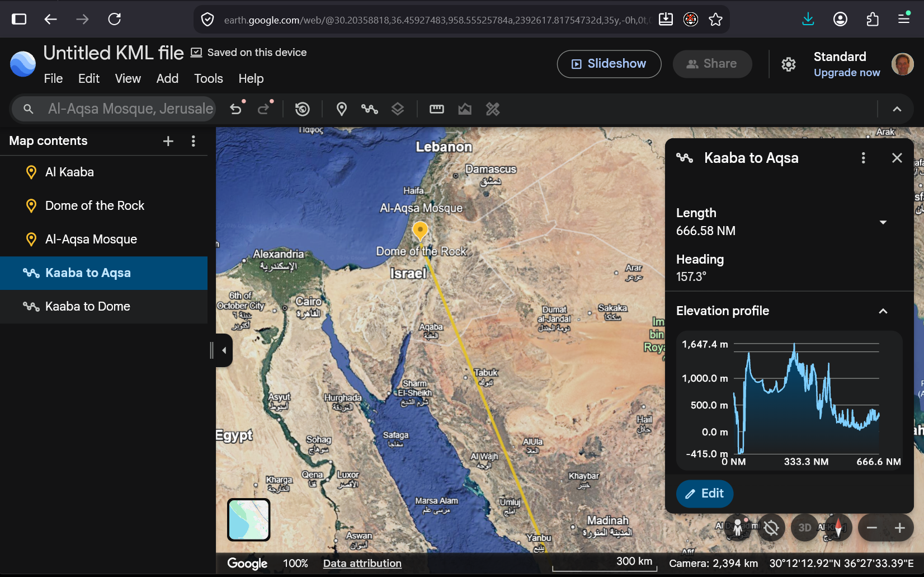Go back with the browser back arrow

point(51,19)
